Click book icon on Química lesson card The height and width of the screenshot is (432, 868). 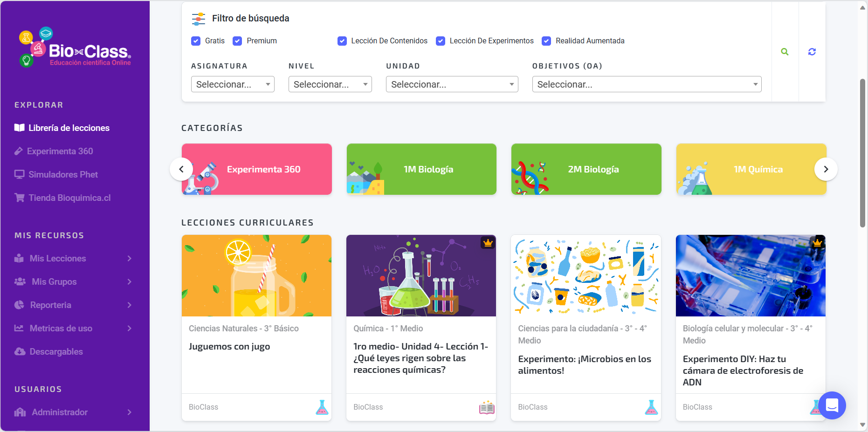coord(486,407)
